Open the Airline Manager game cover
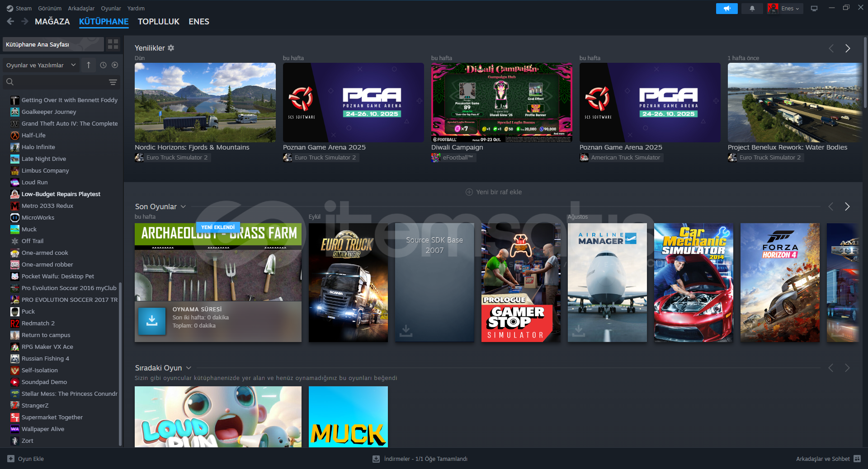The height and width of the screenshot is (469, 868). click(607, 282)
